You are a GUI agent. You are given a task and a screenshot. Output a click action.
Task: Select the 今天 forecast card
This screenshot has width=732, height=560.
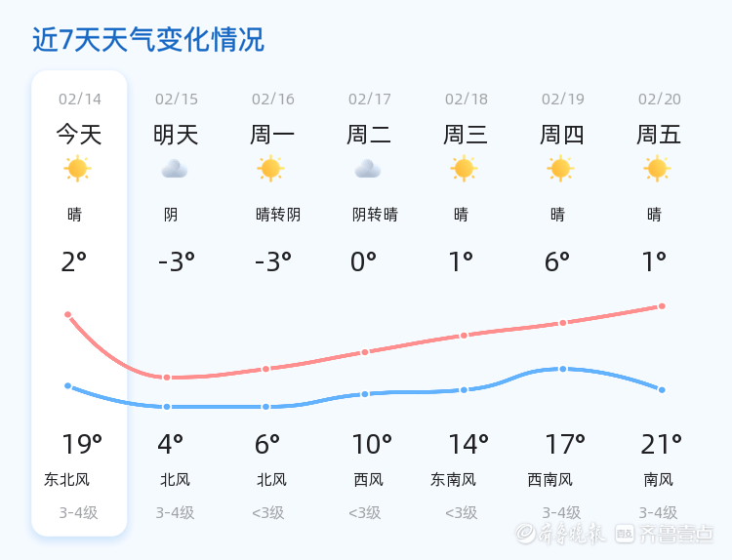coord(79,302)
